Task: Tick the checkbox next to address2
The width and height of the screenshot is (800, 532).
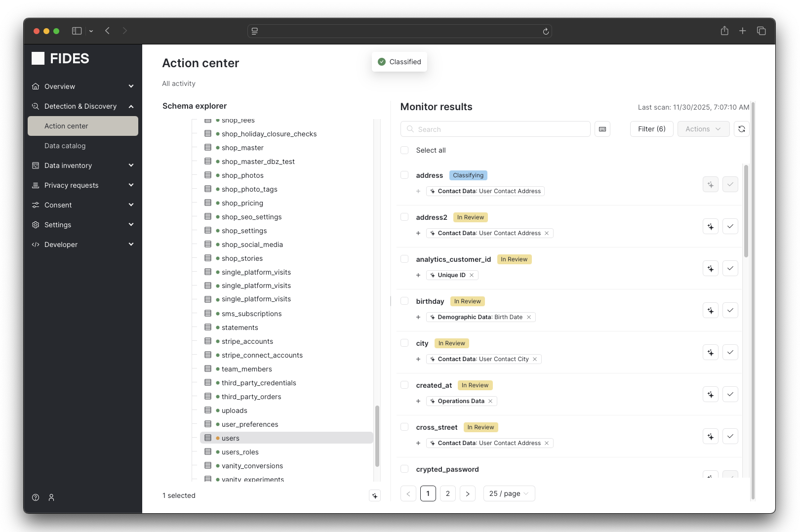Action: (x=404, y=217)
